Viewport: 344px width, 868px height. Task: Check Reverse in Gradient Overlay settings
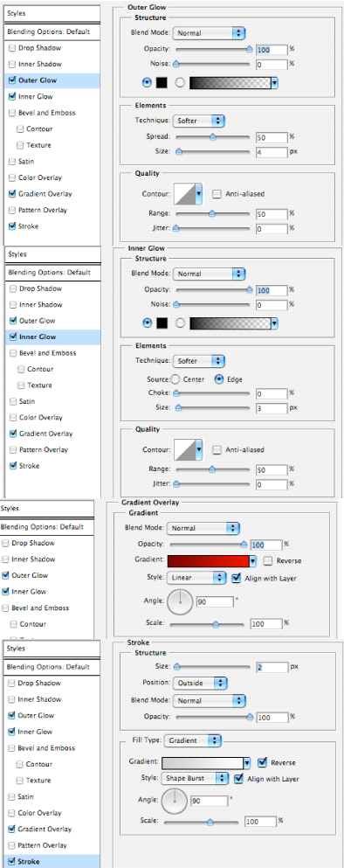pyautogui.click(x=267, y=561)
